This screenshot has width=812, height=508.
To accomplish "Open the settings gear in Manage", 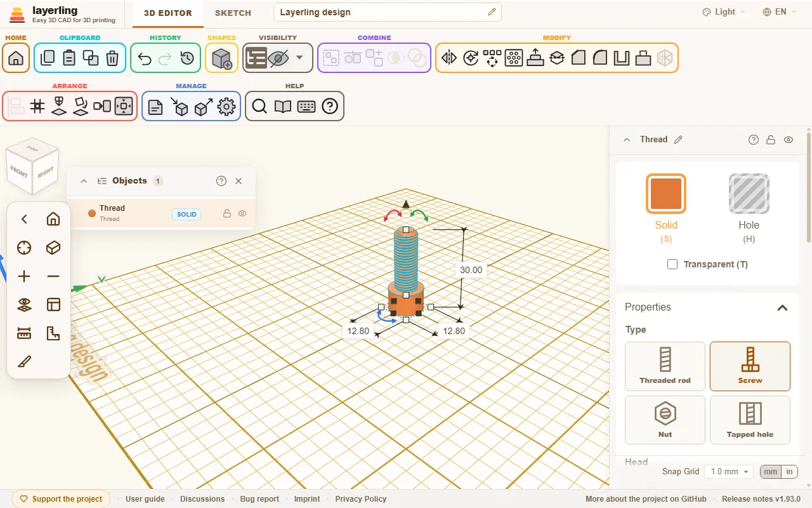I will tap(226, 107).
